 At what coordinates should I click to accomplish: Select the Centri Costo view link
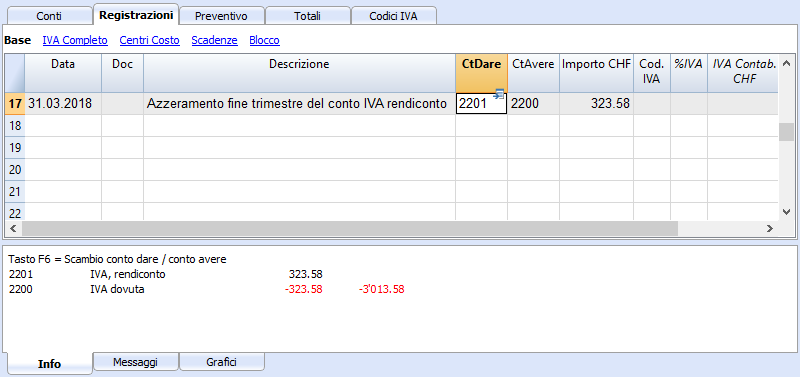point(149,40)
